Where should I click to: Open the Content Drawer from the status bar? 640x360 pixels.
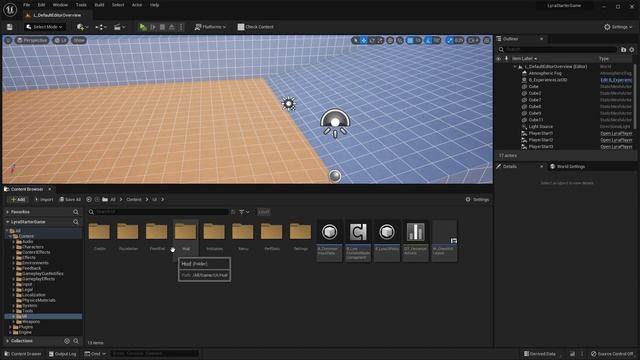pyautogui.click(x=23, y=354)
